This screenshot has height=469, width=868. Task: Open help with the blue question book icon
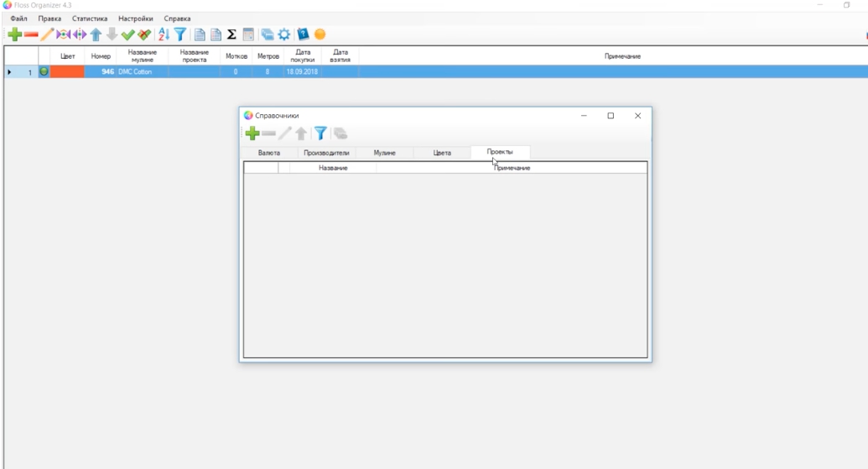click(303, 34)
